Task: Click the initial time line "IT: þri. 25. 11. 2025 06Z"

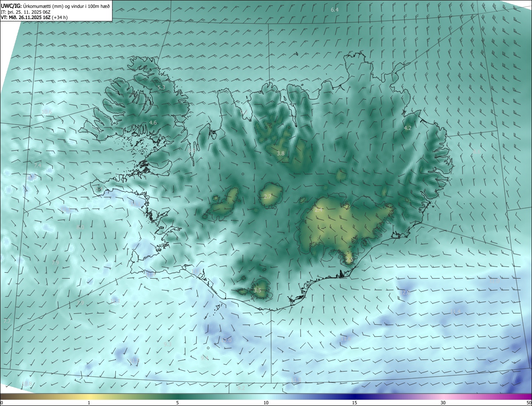Action: pos(25,12)
